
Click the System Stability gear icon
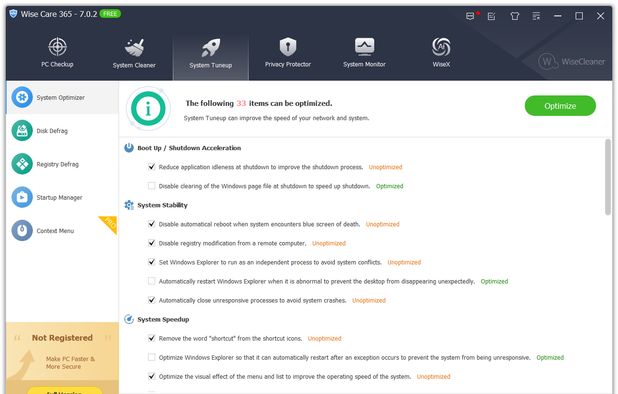tap(129, 205)
